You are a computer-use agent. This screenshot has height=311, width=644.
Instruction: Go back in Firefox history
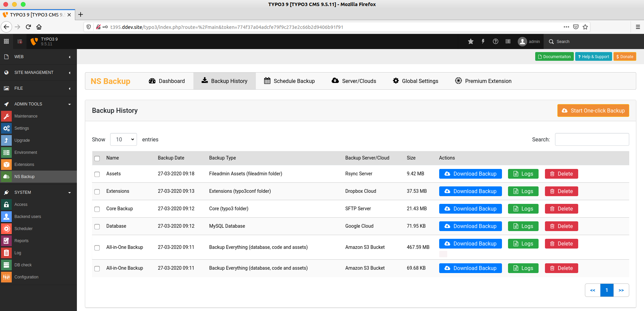tap(6, 27)
